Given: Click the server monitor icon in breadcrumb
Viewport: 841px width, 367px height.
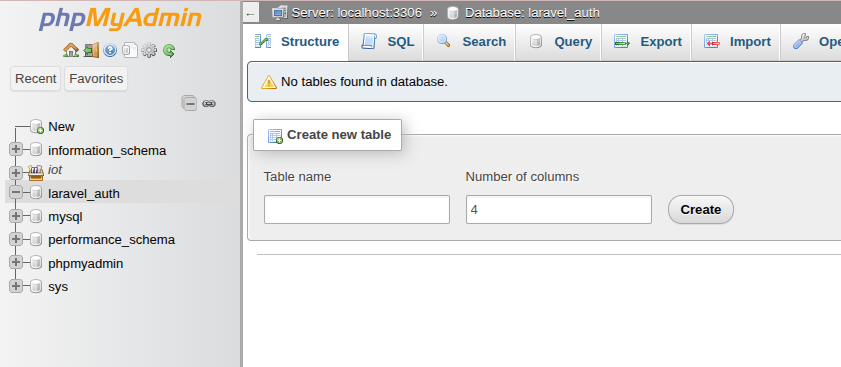Looking at the screenshot, I should click(x=279, y=13).
